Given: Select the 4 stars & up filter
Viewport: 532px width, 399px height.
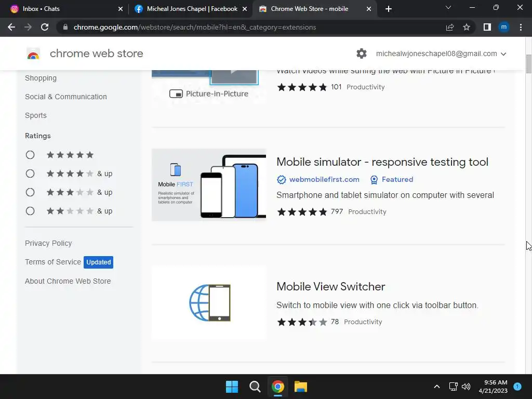Looking at the screenshot, I should [30, 174].
